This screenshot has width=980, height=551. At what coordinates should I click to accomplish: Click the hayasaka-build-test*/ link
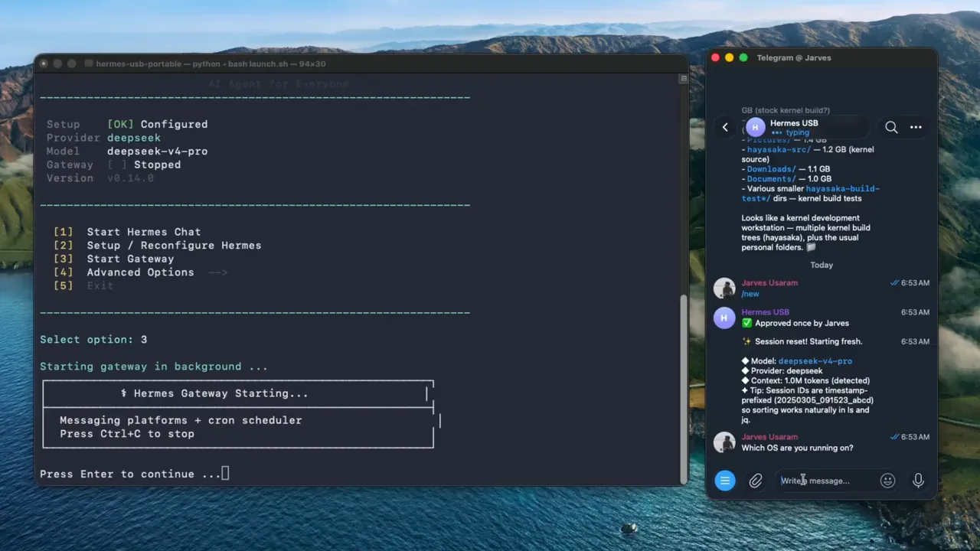click(810, 194)
